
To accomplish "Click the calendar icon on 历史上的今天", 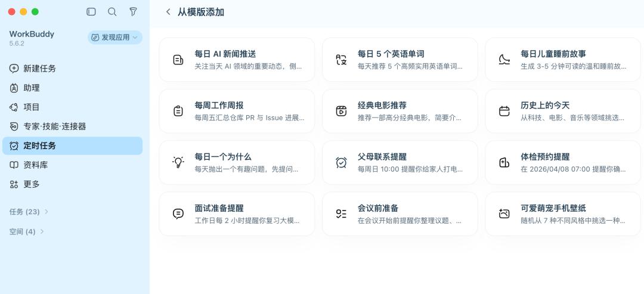I will click(504, 112).
